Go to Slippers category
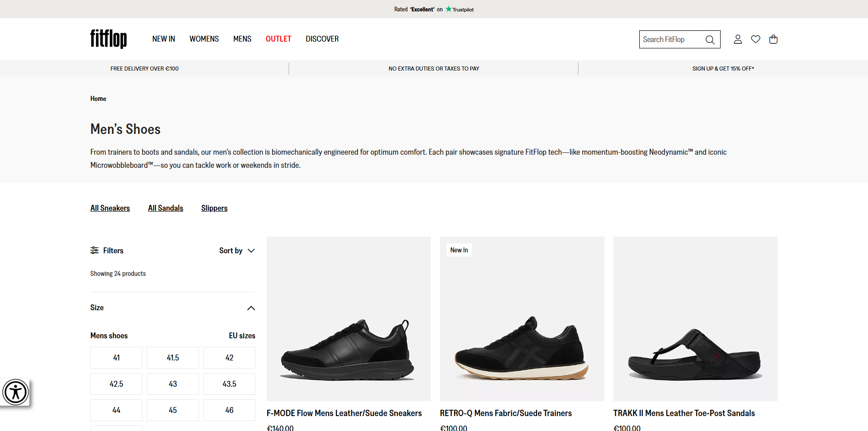 click(x=214, y=208)
